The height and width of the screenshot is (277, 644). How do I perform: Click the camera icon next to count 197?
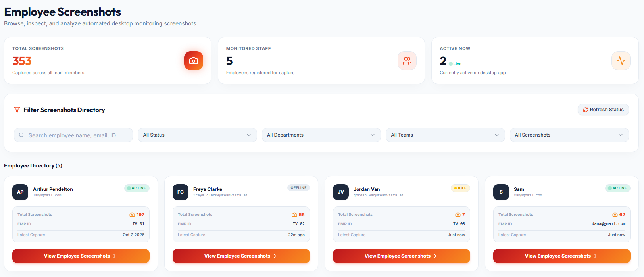pyautogui.click(x=132, y=215)
